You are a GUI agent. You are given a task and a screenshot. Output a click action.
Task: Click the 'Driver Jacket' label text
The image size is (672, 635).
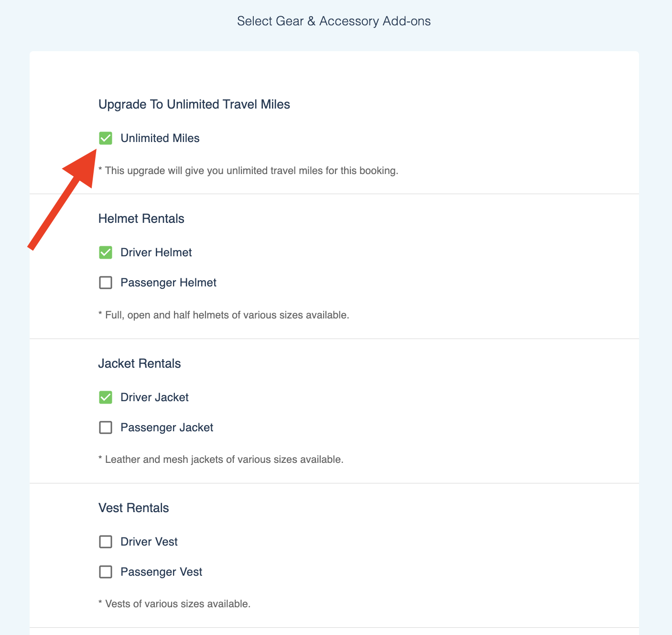[x=154, y=397]
